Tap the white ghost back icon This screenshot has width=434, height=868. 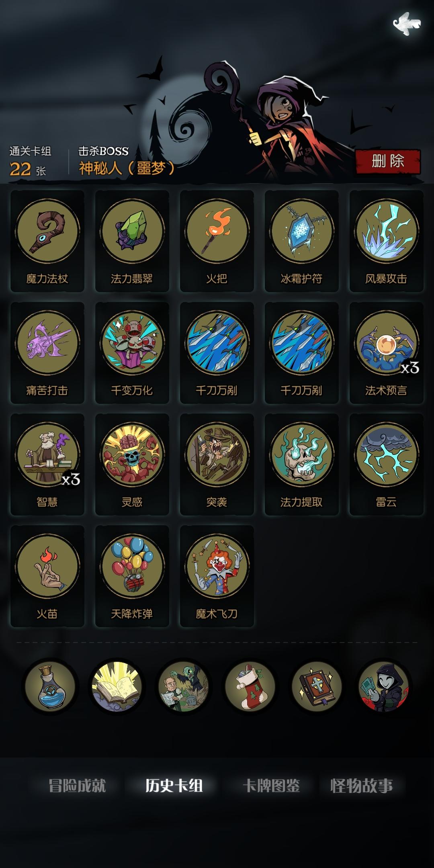pyautogui.click(x=407, y=23)
